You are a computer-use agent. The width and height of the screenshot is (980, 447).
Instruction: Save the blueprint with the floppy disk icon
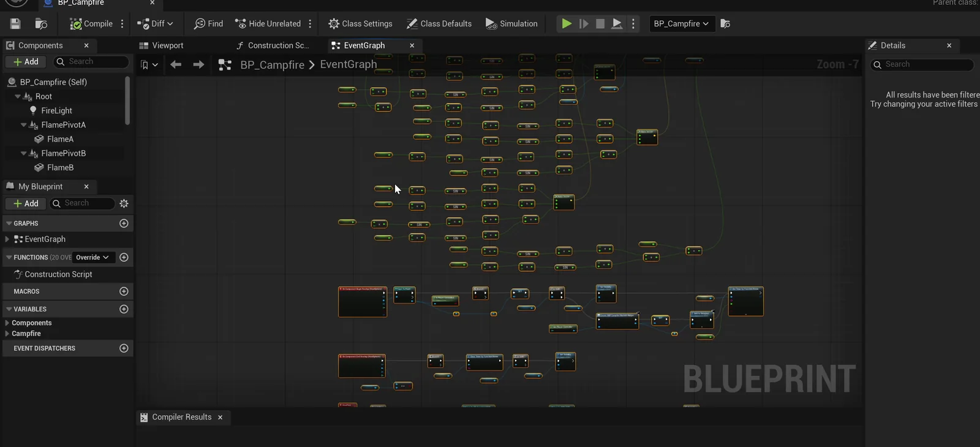pos(15,24)
